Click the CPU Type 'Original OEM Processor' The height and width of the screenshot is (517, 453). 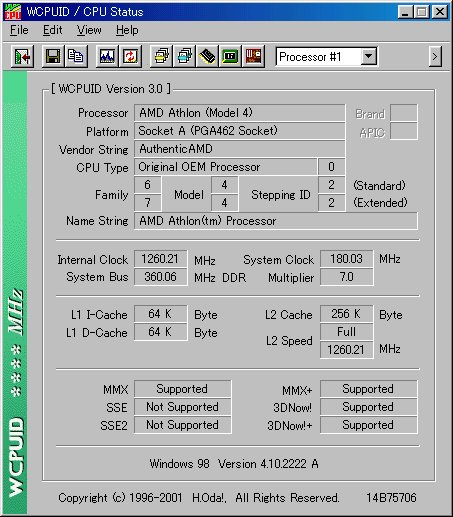pyautogui.click(x=225, y=167)
